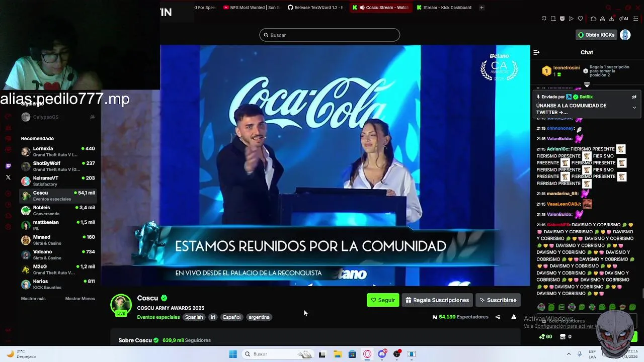Click the Windows Start button
This screenshot has width=644, height=362.
click(x=232, y=354)
